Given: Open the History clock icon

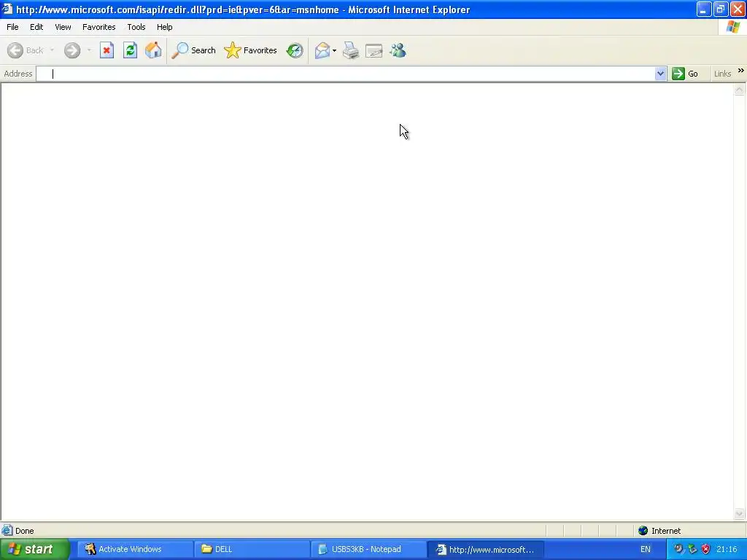Looking at the screenshot, I should coord(295,50).
